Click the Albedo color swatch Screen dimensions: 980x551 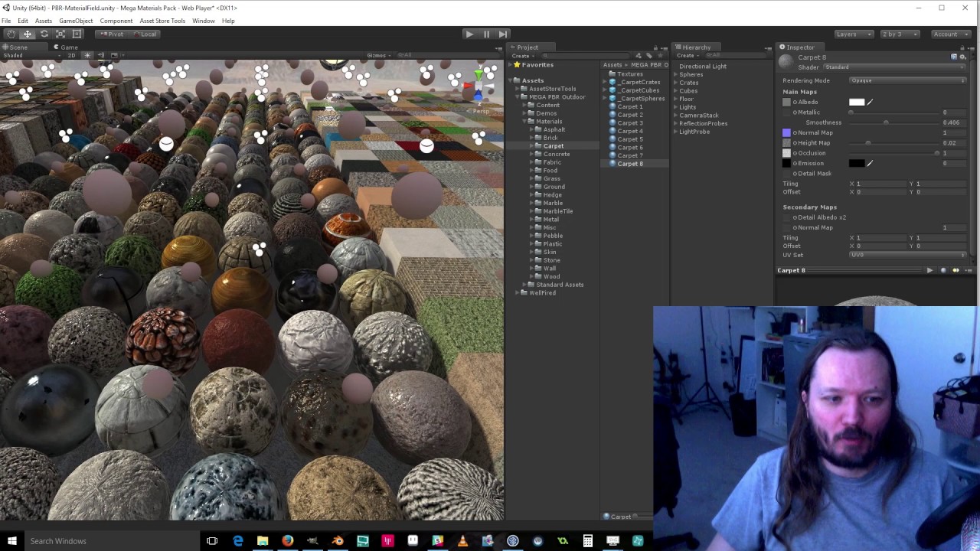tap(857, 102)
